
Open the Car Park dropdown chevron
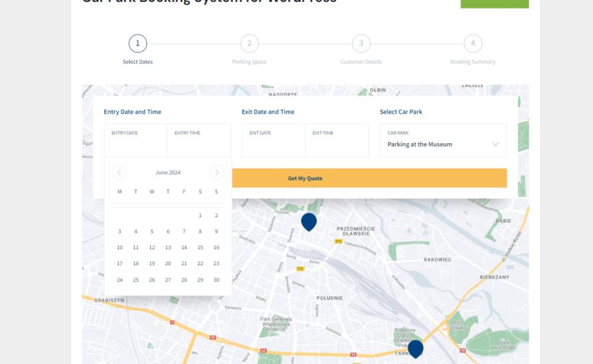[495, 144]
